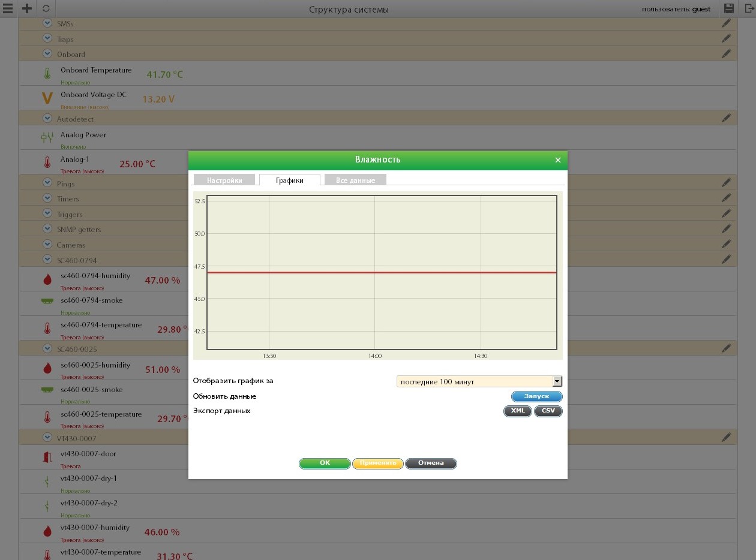The image size is (756, 560).
Task: Click the 13.20 V voltage value
Action: (x=158, y=99)
